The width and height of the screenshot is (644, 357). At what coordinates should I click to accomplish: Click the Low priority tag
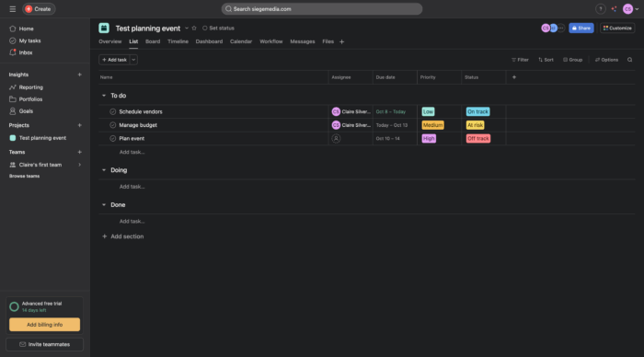[x=428, y=111]
